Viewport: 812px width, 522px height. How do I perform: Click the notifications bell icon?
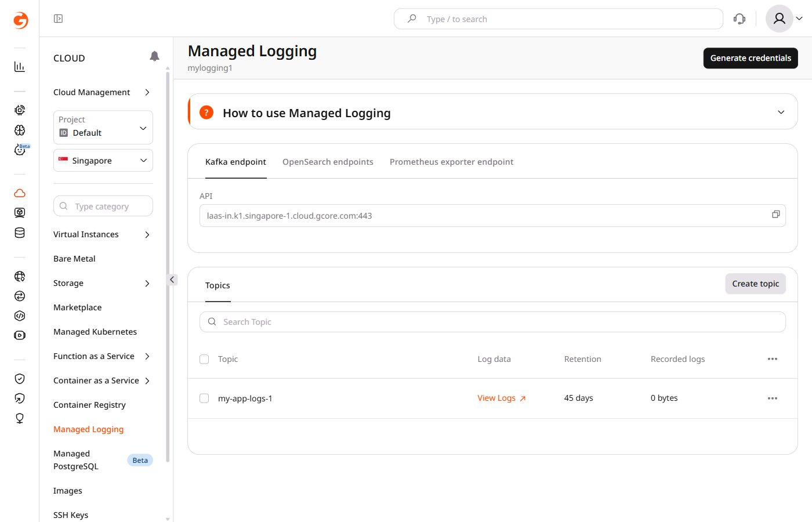(154, 56)
